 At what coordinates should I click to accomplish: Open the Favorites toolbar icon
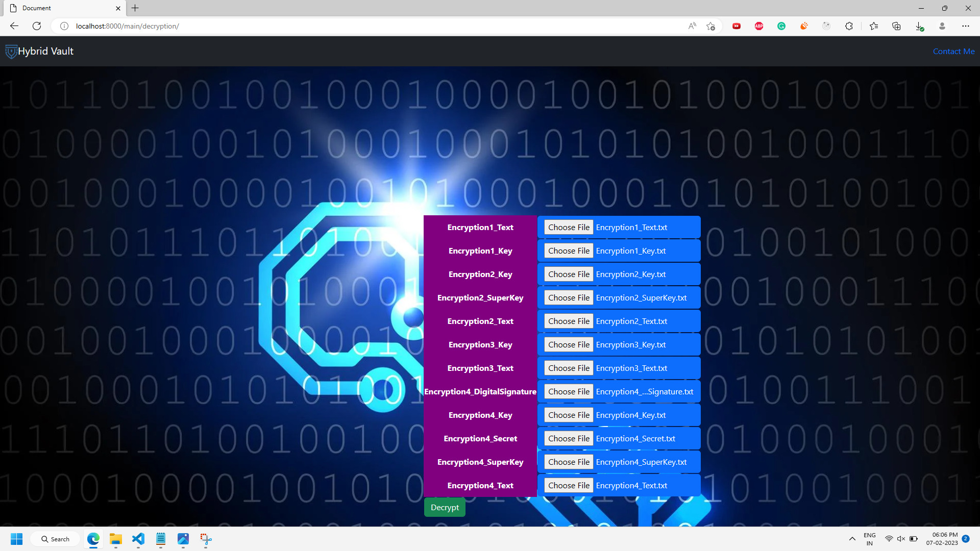pos(874,26)
